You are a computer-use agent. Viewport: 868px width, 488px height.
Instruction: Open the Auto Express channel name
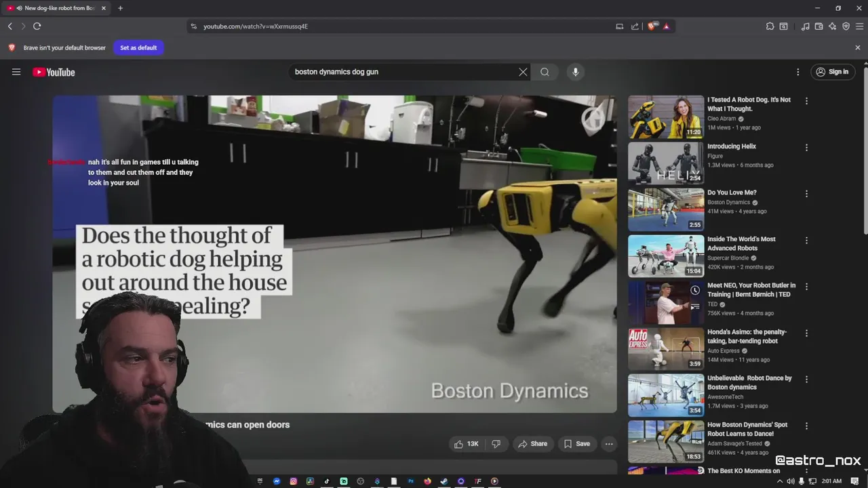click(724, 351)
